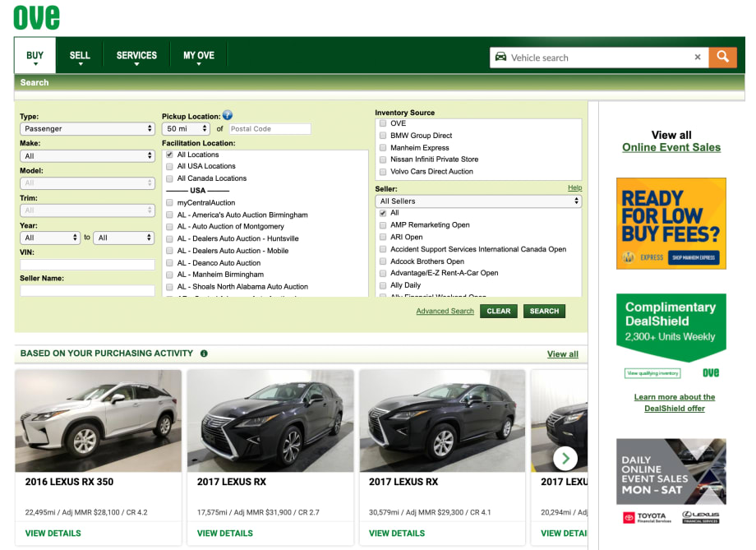
Task: Check Adcock Brothers Open seller
Action: coord(383,261)
